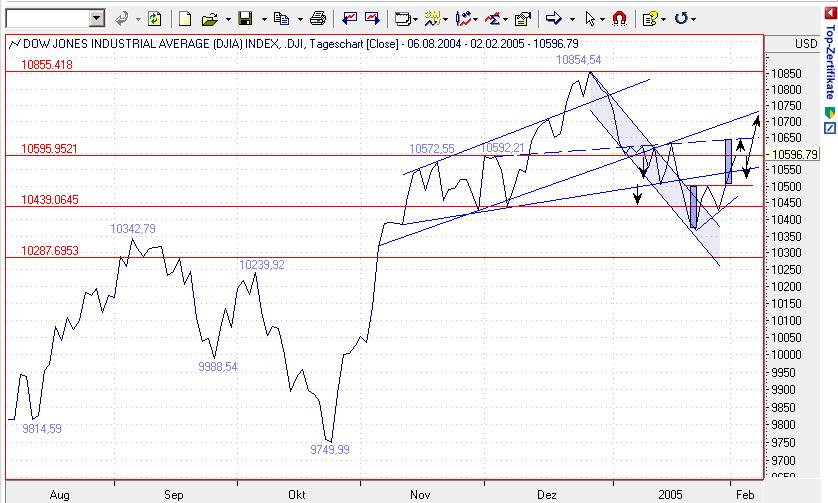The height and width of the screenshot is (503, 838).
Task: Expand the copy dropdown arrow
Action: 300,20
